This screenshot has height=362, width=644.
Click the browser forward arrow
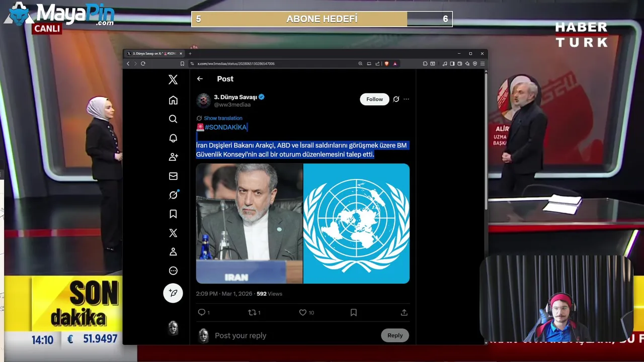[135, 63]
